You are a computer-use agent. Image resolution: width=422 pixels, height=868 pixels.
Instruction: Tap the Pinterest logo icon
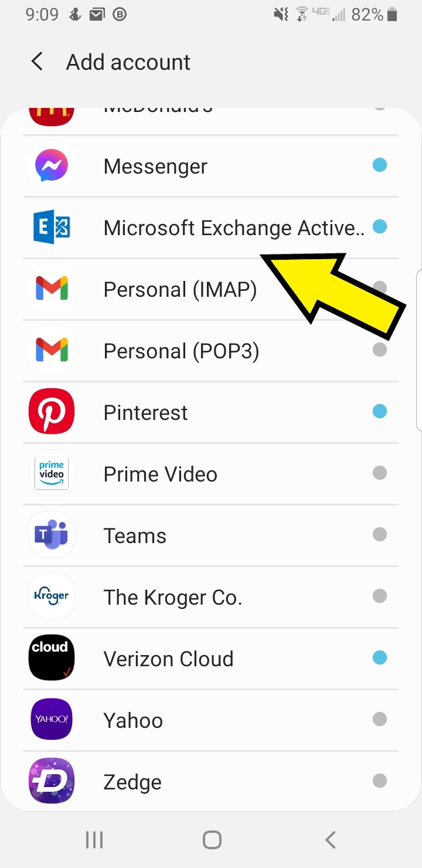52,412
